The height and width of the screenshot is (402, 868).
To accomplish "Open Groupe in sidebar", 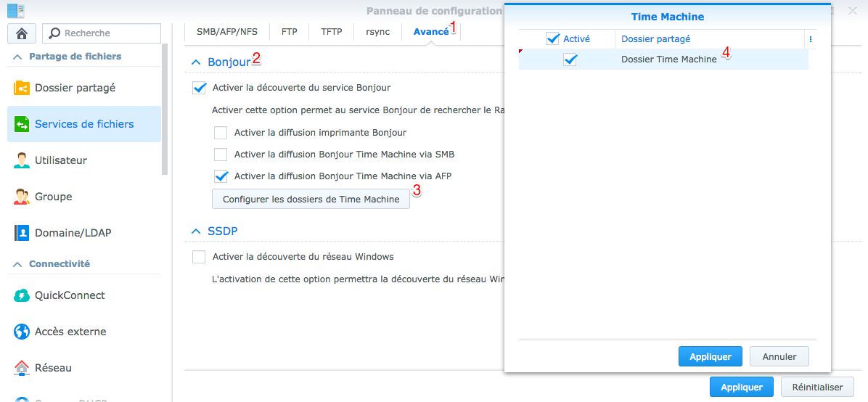I will click(x=84, y=197).
